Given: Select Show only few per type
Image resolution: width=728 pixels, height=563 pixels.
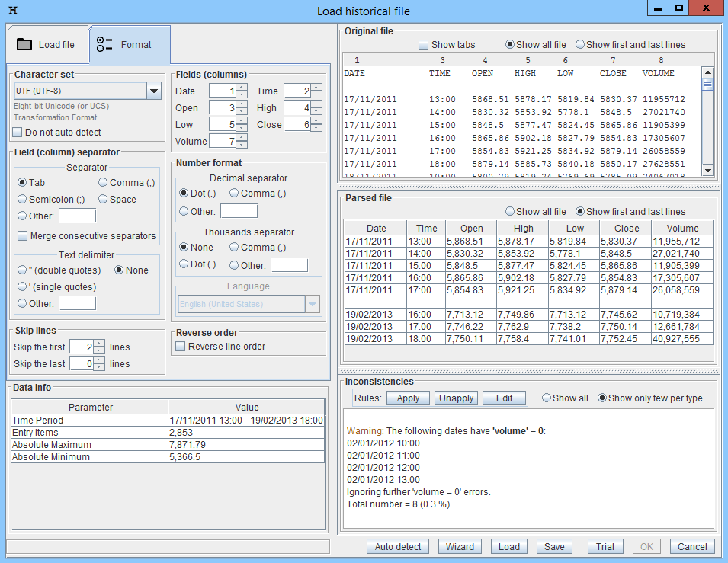Looking at the screenshot, I should 602,398.
